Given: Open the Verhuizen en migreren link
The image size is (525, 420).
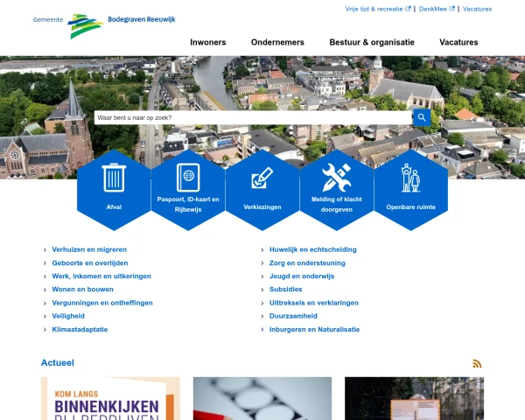Looking at the screenshot, I should 89,249.
